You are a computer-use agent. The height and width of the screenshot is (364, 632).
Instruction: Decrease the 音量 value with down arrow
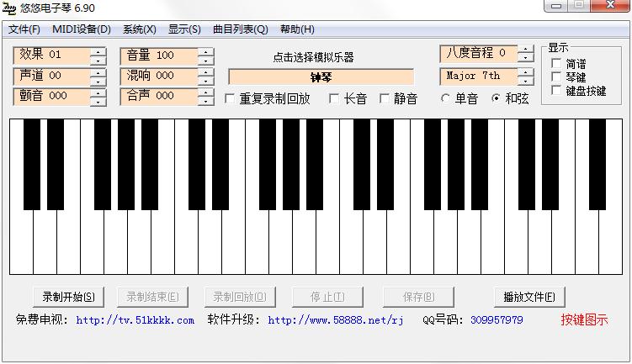point(206,61)
